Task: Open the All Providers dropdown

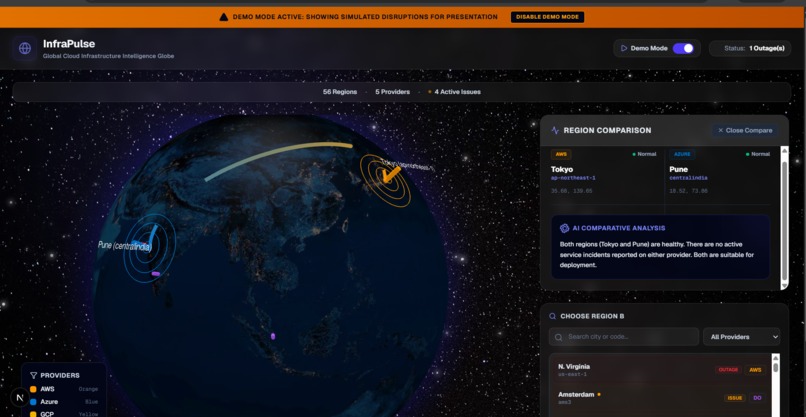Action: pyautogui.click(x=741, y=337)
